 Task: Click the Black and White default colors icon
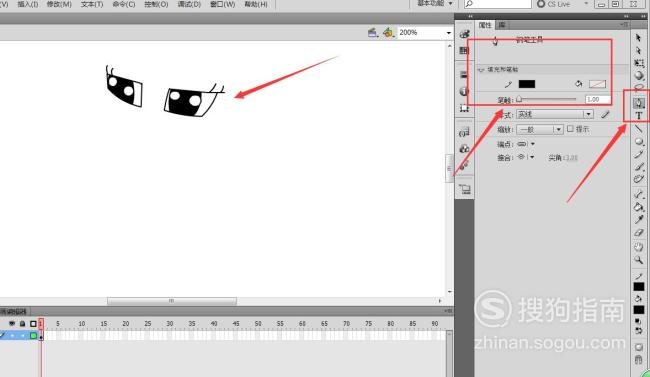(638, 321)
